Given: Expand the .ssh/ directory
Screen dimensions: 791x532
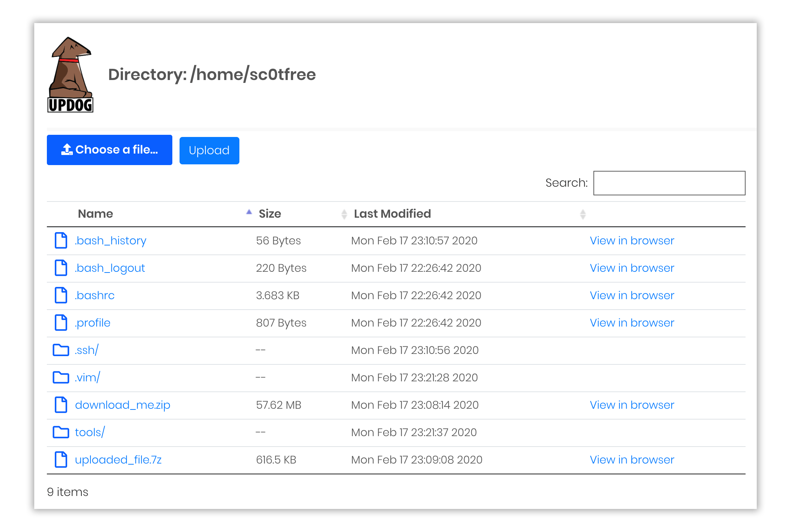Looking at the screenshot, I should 86,350.
